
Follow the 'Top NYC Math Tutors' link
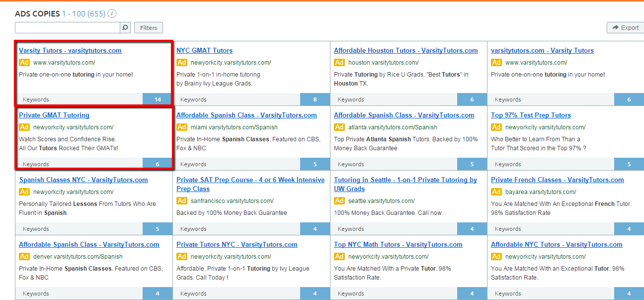pos(398,244)
